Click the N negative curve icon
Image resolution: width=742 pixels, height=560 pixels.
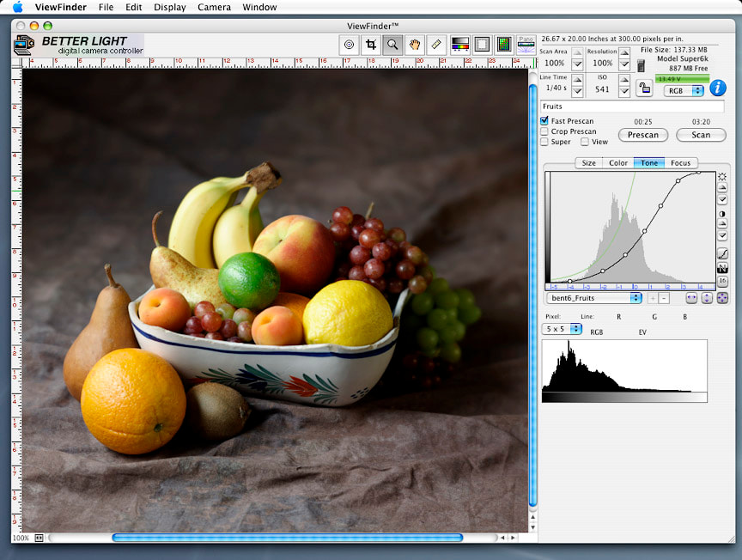click(x=722, y=268)
